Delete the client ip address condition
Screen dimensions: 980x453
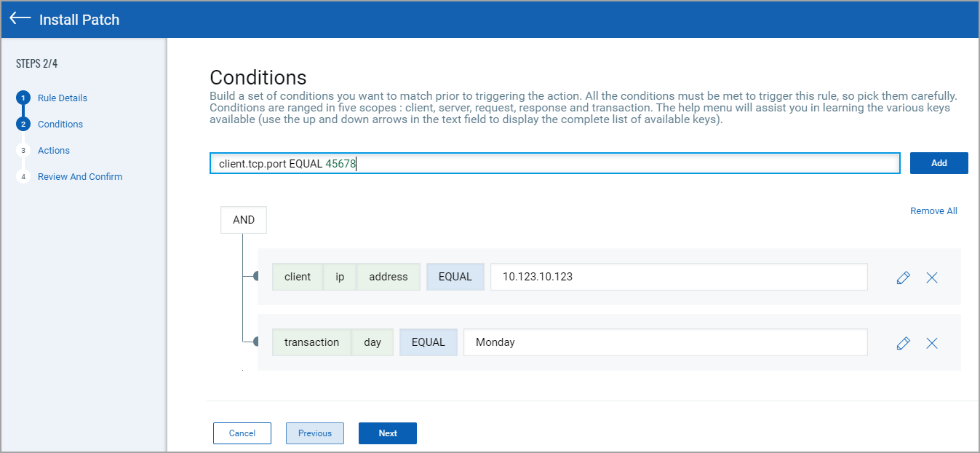[932, 277]
